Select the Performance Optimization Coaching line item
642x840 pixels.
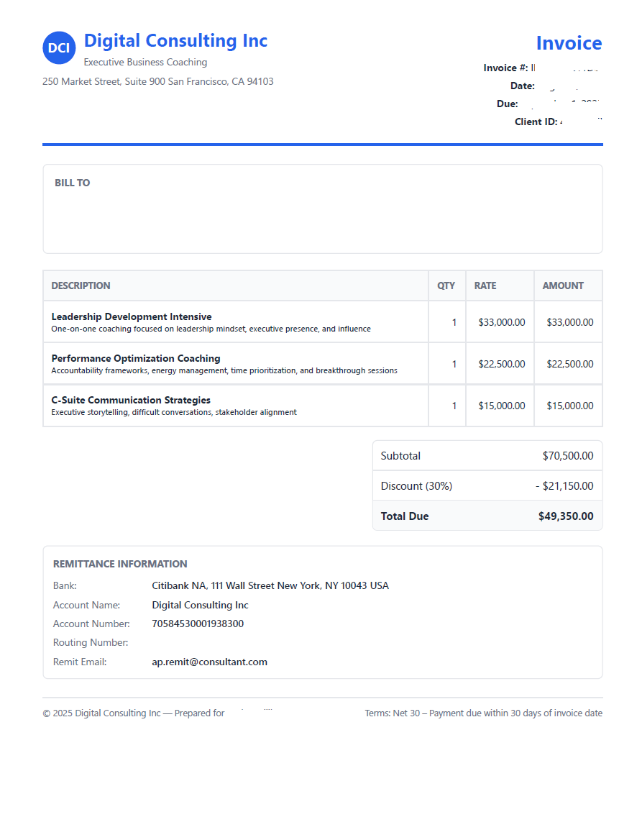136,358
